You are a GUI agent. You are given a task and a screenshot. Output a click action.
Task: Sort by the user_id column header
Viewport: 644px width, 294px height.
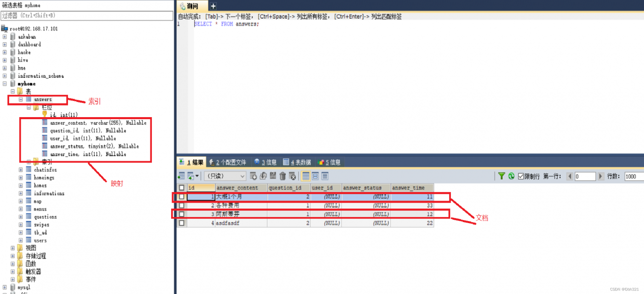tap(325, 187)
